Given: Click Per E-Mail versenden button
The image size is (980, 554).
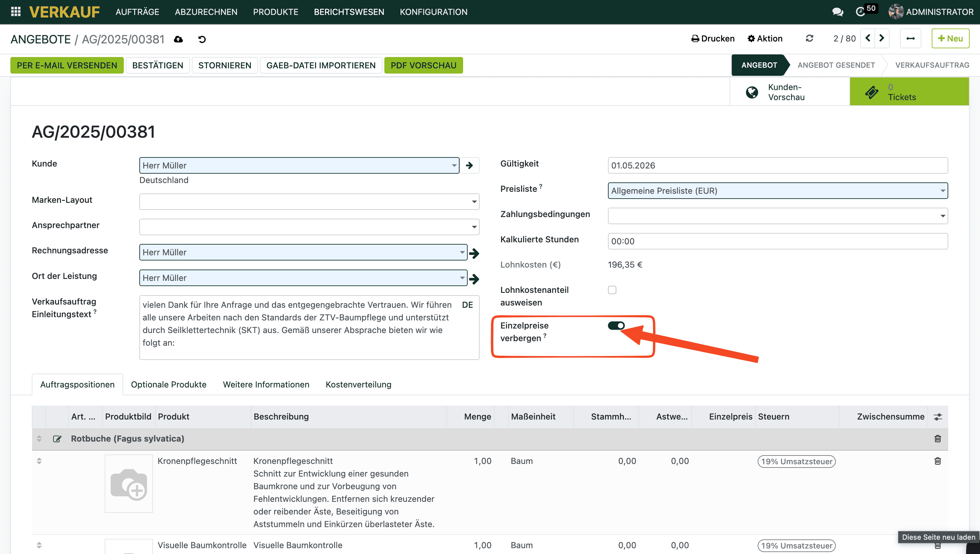Looking at the screenshot, I should pos(67,65).
